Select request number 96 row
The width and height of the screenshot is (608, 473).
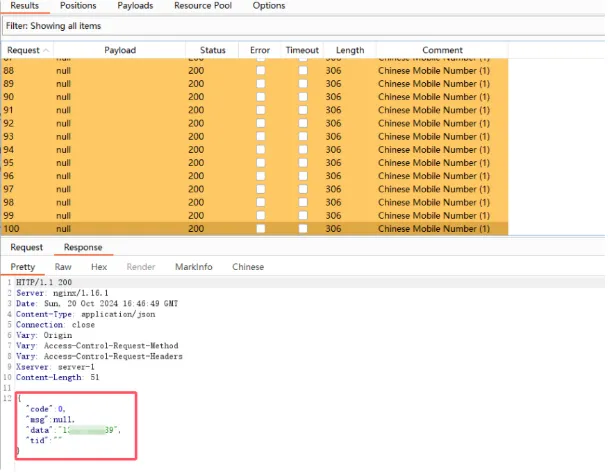coord(255,176)
